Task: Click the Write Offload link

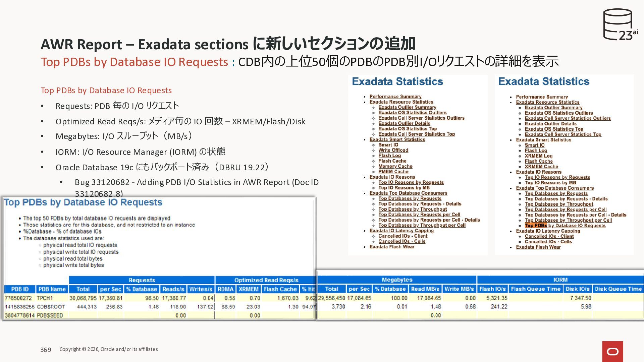Action: click(393, 150)
